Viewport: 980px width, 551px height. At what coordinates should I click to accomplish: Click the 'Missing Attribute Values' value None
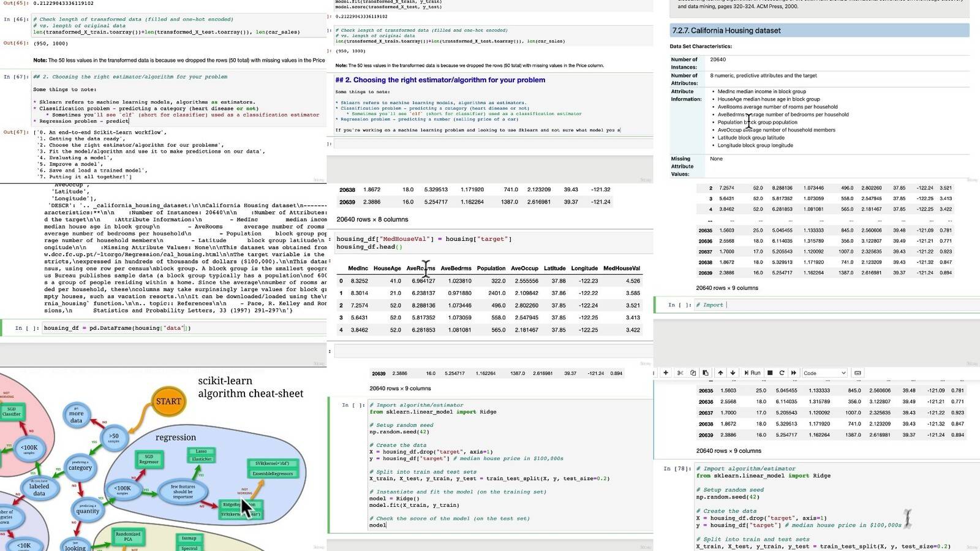coord(716,159)
